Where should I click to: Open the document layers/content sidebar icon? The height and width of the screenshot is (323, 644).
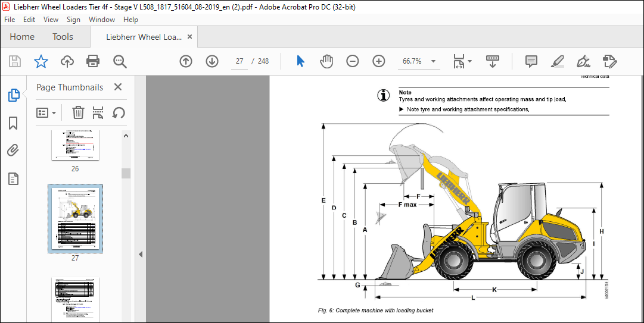13,178
